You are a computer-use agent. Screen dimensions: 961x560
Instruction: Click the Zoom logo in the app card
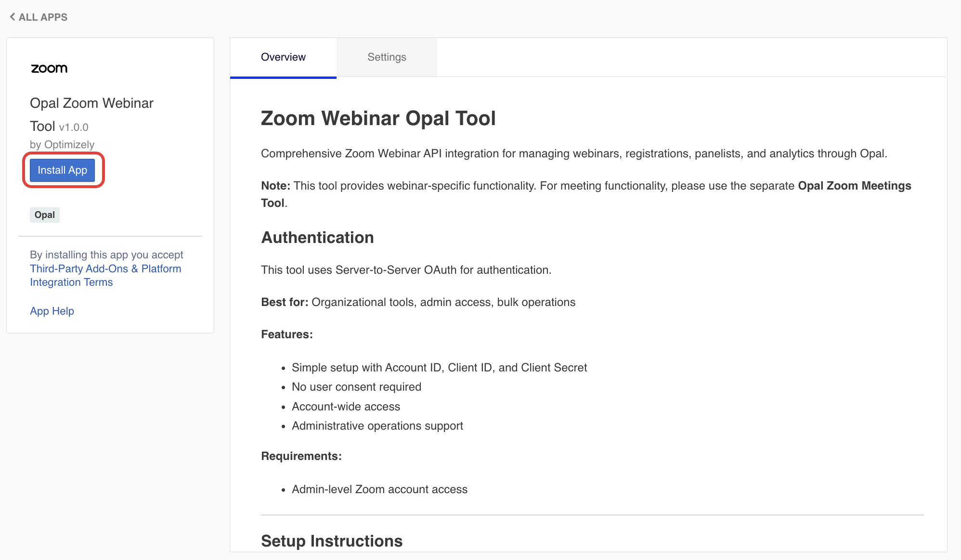pos(49,68)
